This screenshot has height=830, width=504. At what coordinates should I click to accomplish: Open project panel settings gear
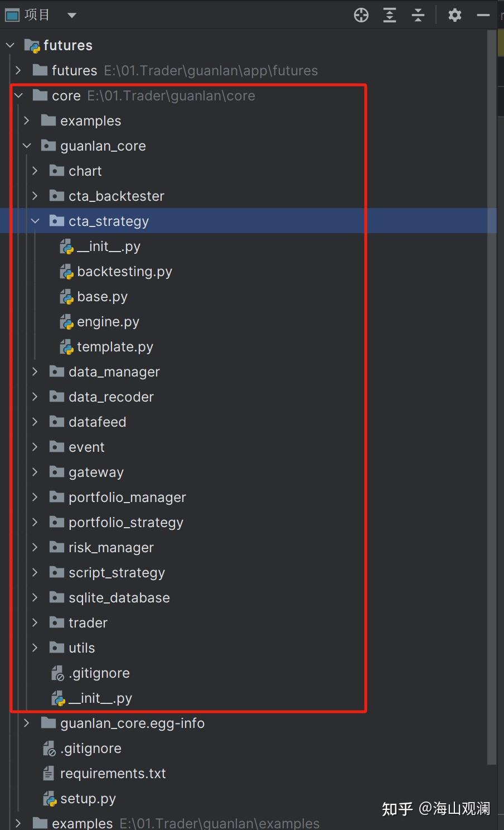point(455,15)
